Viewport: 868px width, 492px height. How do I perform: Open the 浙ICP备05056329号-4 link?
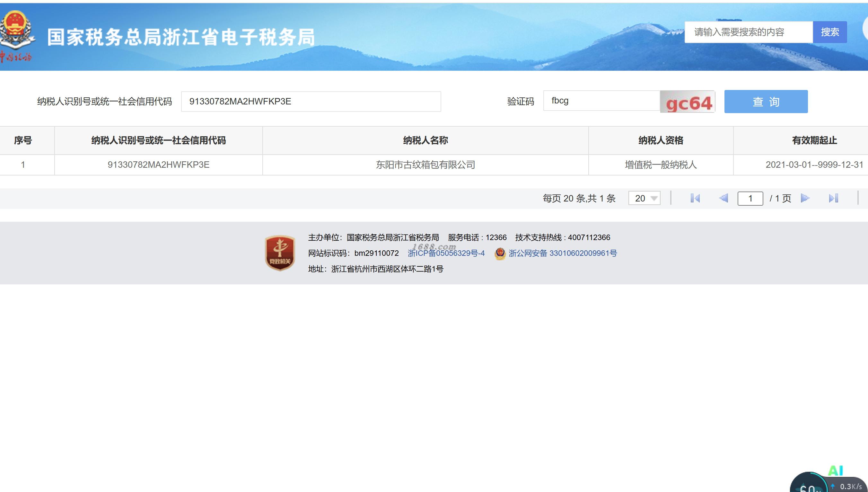click(446, 254)
